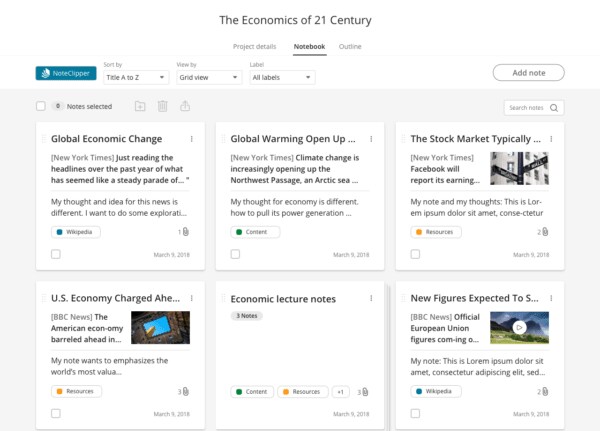
Task: Click the orange Resources label on Stock Market note
Action: (436, 232)
